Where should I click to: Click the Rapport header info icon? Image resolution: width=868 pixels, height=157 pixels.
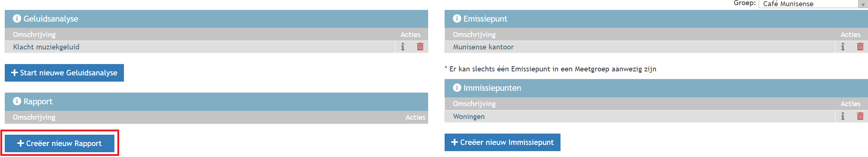click(17, 101)
